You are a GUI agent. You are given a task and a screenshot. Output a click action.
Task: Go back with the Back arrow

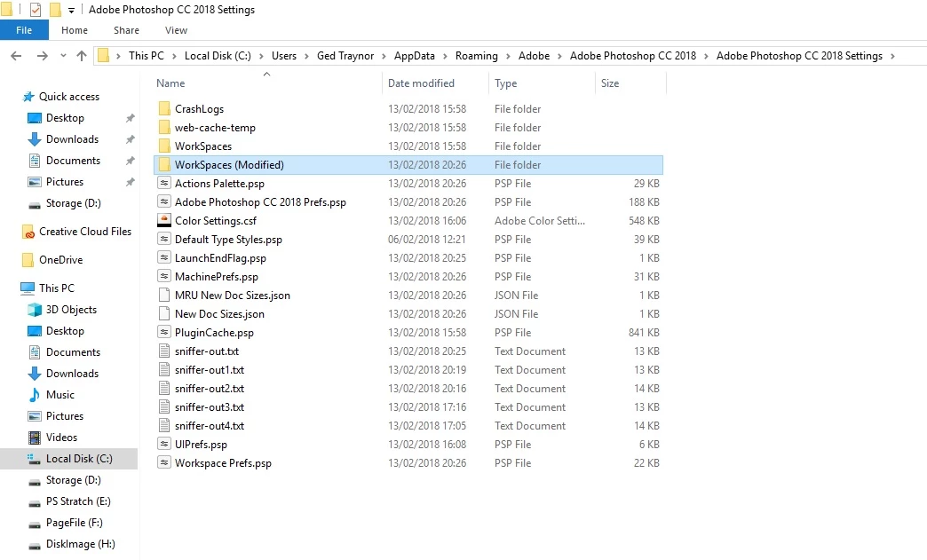(16, 56)
